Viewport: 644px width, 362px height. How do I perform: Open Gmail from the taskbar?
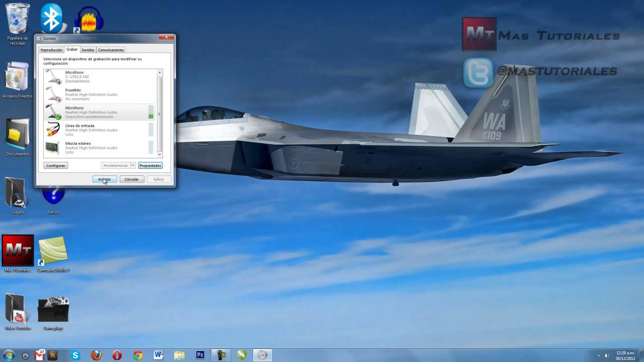[40, 355]
